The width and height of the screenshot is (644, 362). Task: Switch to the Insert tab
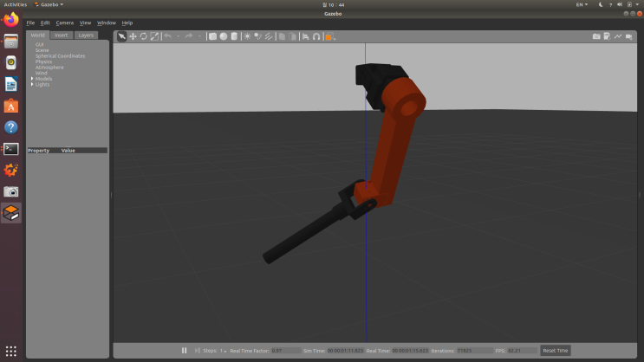click(x=62, y=36)
